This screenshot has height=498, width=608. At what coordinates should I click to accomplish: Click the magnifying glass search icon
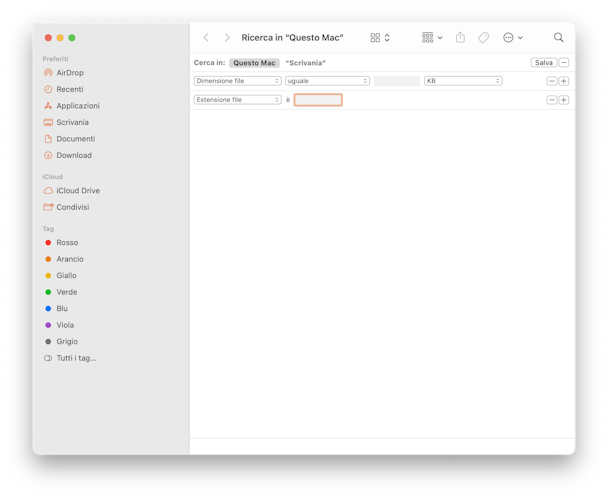tap(558, 37)
